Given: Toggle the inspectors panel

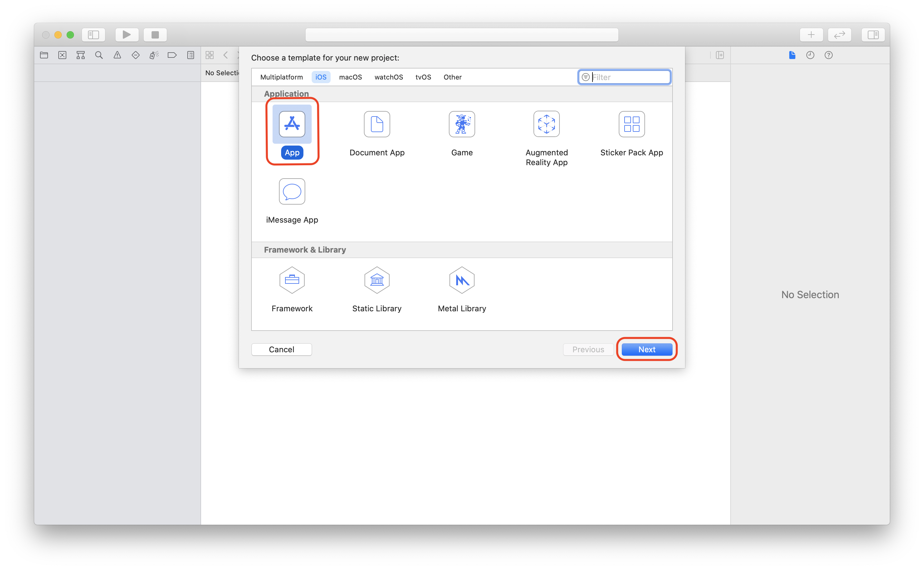Looking at the screenshot, I should (873, 35).
